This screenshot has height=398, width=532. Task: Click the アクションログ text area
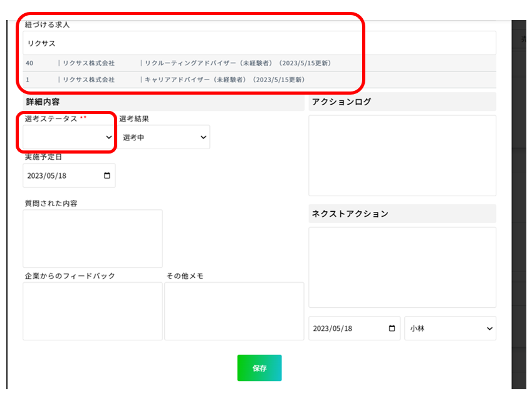click(x=402, y=155)
